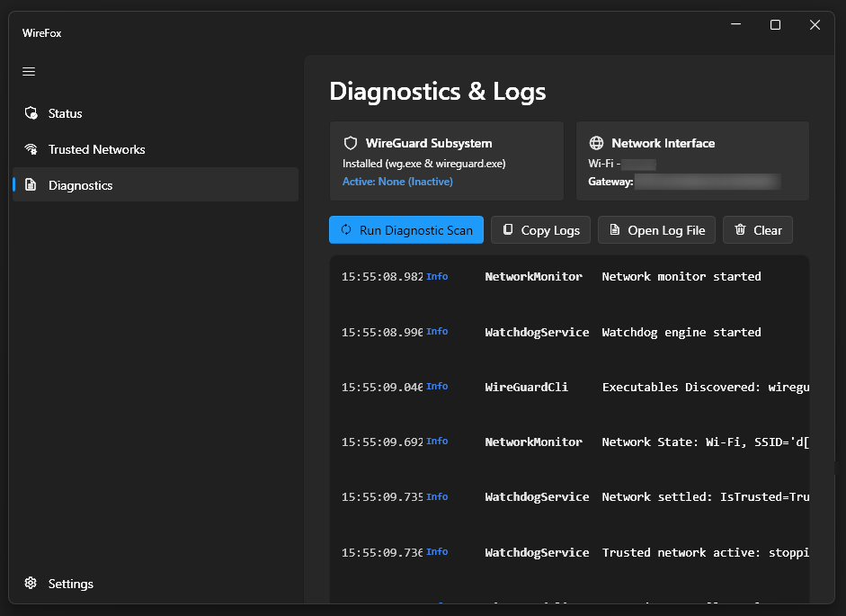Click timestamp 15:55:09.735

(382, 497)
